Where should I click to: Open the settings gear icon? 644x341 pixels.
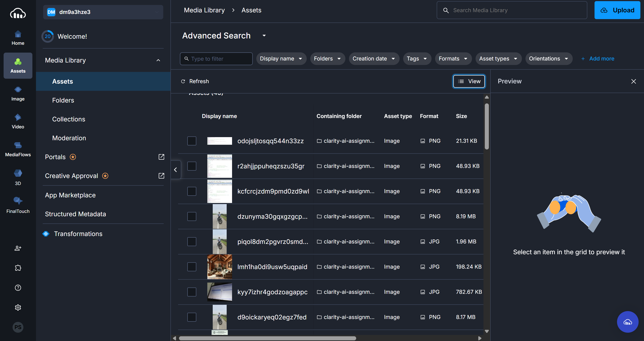(x=18, y=308)
